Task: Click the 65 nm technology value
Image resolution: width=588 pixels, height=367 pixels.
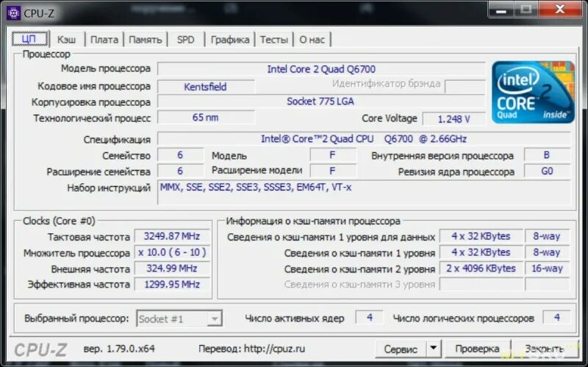Action: coord(206,118)
